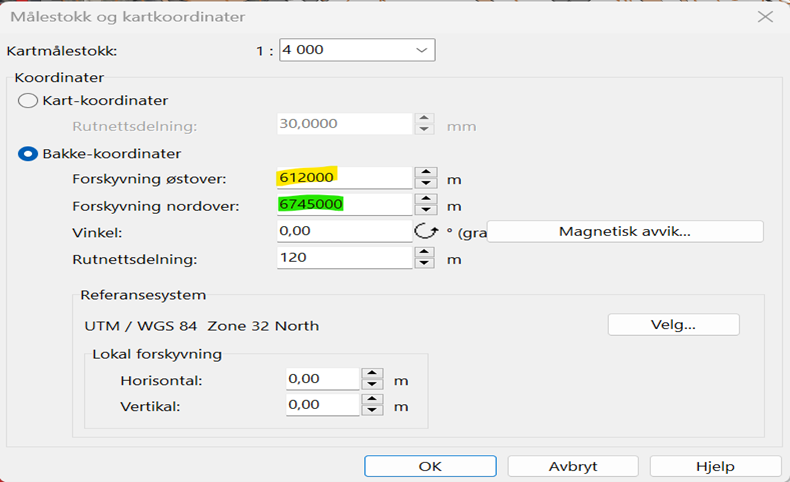Click the Lokal forskyvning group label
The height and width of the screenshot is (482, 790).
tap(157, 355)
